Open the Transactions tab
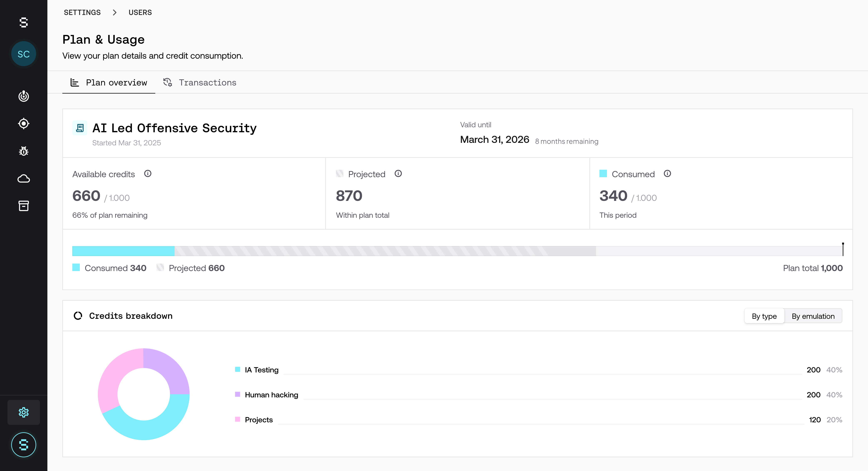The width and height of the screenshot is (868, 471). point(200,83)
